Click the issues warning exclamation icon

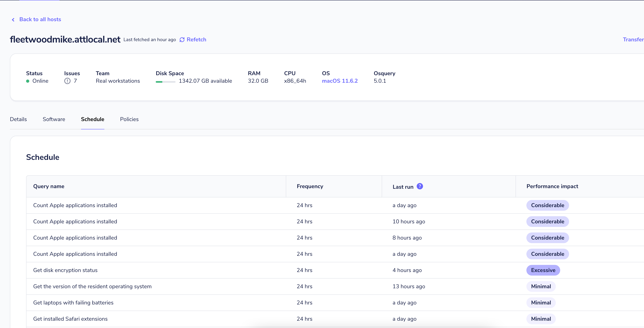point(67,81)
